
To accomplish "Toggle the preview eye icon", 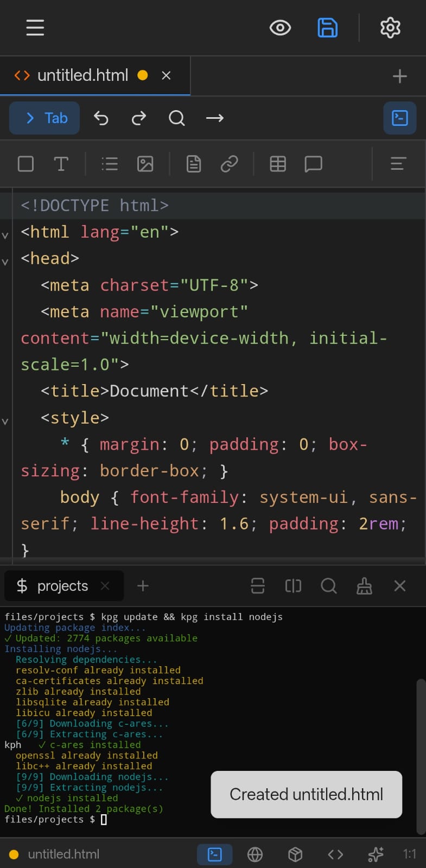I will (280, 28).
